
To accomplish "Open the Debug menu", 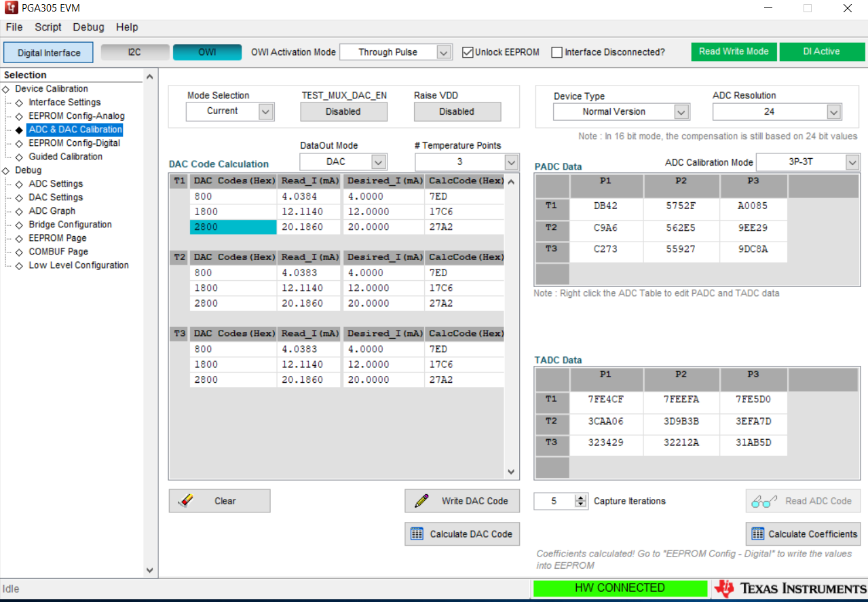I will click(89, 27).
